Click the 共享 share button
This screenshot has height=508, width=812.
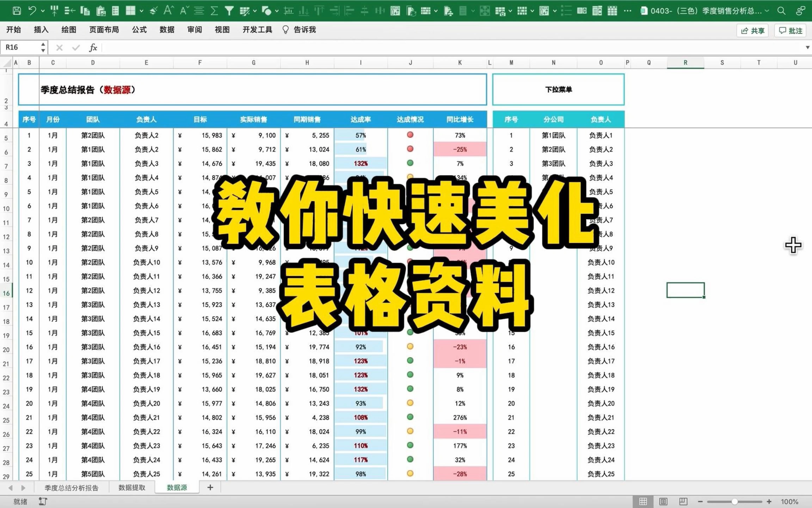point(752,30)
